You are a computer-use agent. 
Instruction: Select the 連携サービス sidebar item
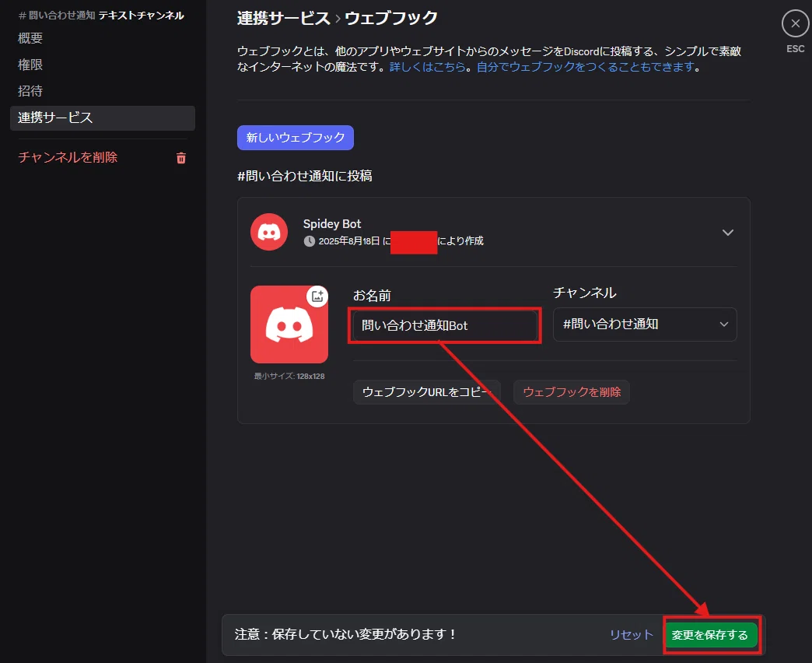tap(103, 118)
